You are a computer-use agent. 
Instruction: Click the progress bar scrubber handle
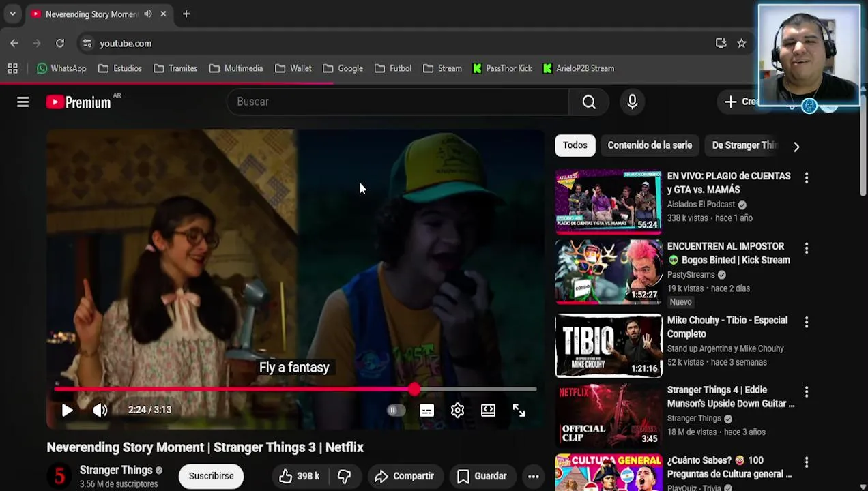click(414, 389)
